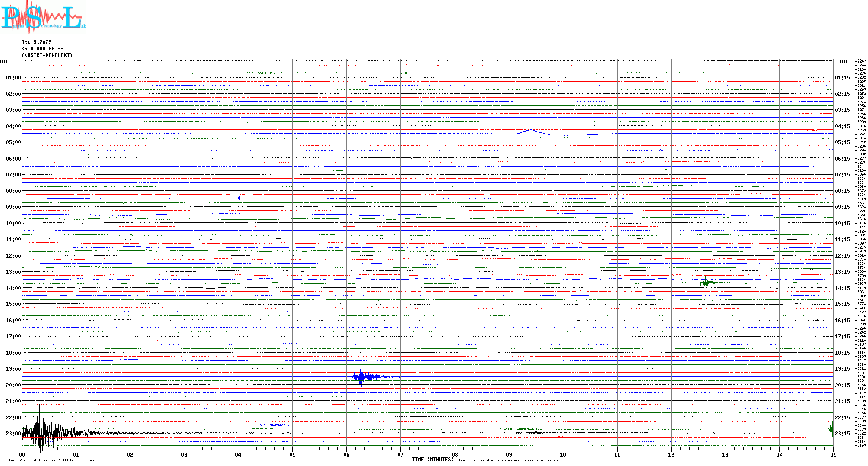Viewport: 868px width, 466px height.
Task: Click the 02 minute mark on the bottom axis
Action: coord(130,454)
